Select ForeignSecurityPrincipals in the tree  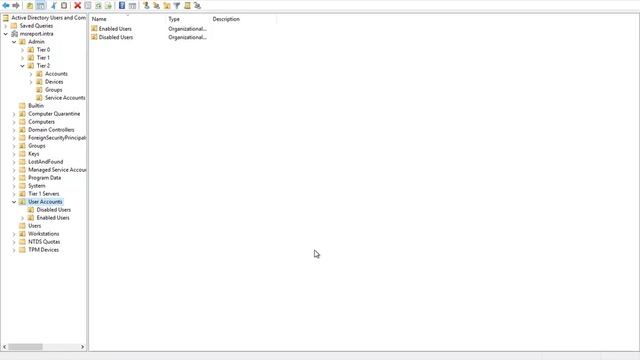57,138
